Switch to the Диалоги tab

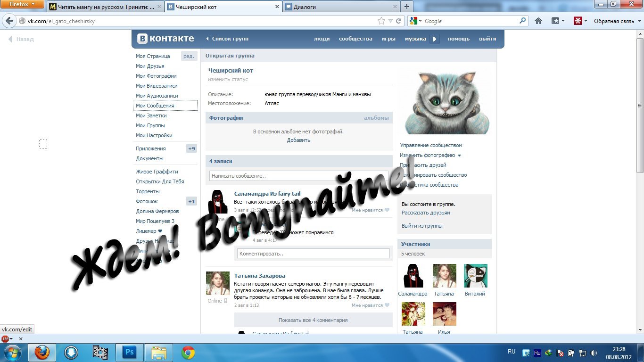click(341, 7)
